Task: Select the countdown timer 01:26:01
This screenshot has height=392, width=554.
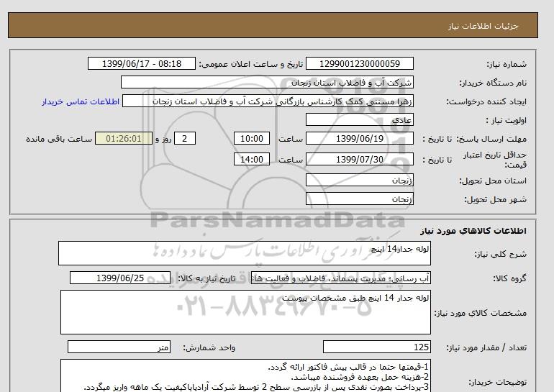Action: pyautogui.click(x=124, y=138)
